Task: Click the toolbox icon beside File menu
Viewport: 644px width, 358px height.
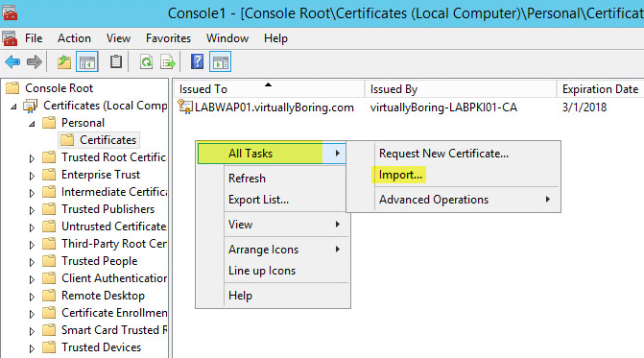Action: pos(10,38)
